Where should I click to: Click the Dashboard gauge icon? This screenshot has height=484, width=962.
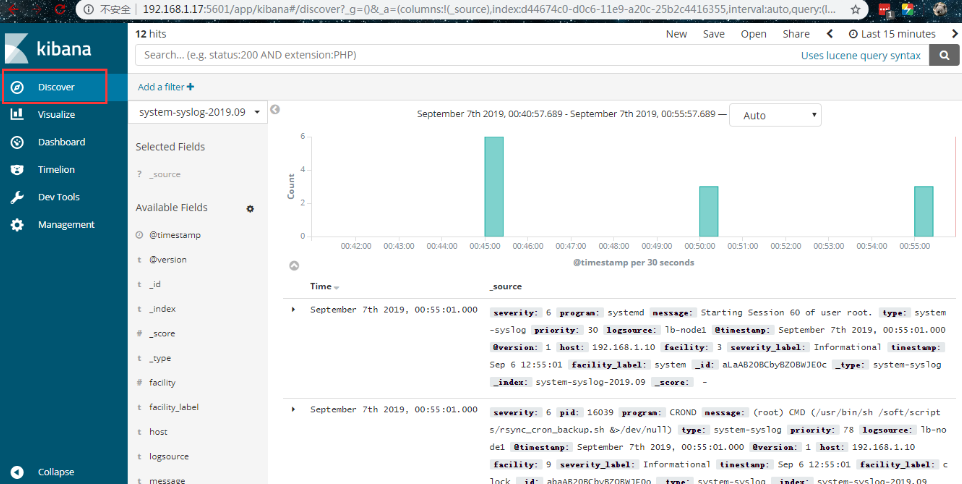(x=17, y=142)
